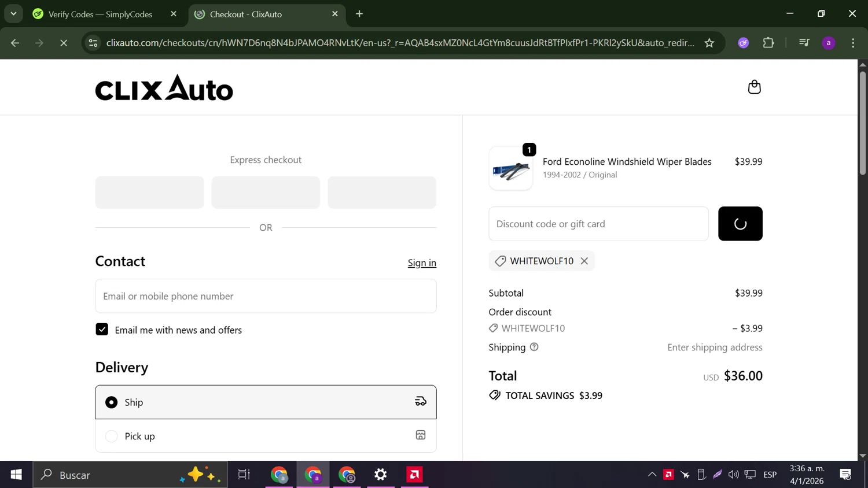Viewport: 868px width, 488px height.
Task: Click the shipping help question mark icon
Action: [534, 347]
